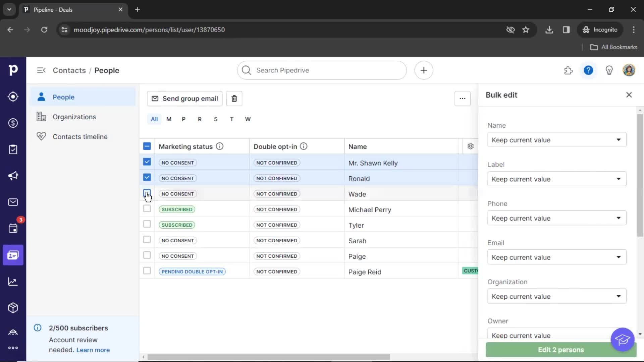Viewport: 644px width, 362px height.
Task: Click the Deals pipeline sidebar icon
Action: click(13, 122)
